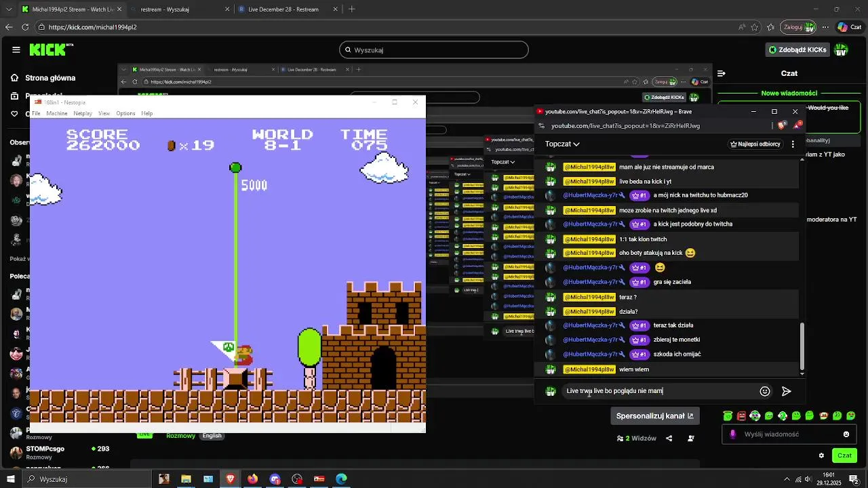Reload the Kick page
868x488 pixels.
[x=25, y=27]
